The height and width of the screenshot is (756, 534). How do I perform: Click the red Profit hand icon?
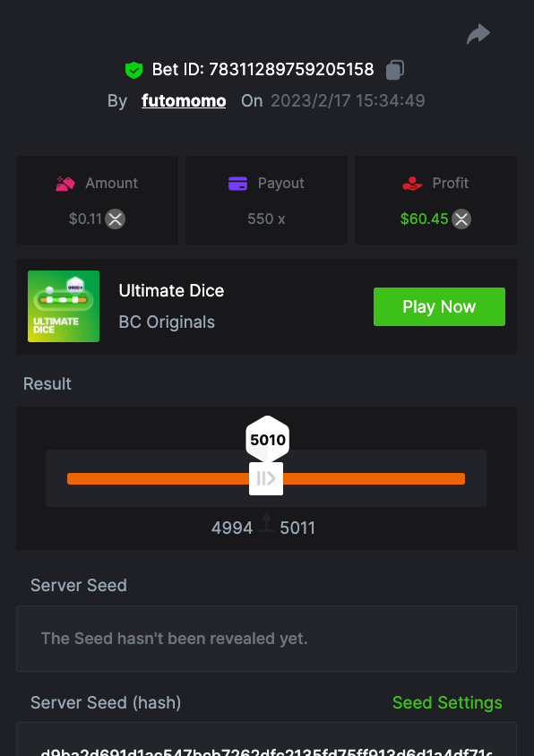412,184
